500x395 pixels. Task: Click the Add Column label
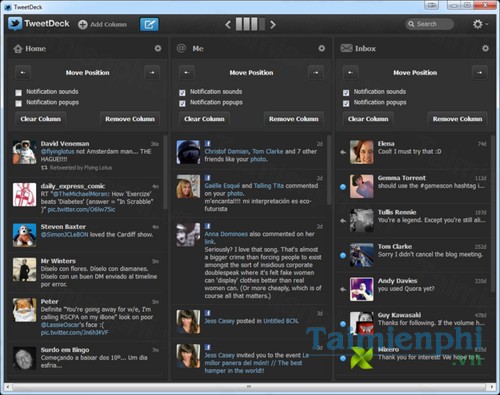tap(108, 24)
